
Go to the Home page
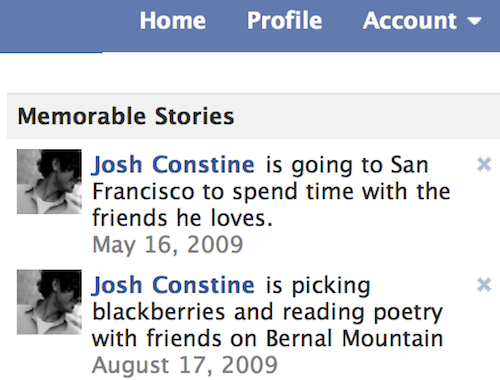tap(173, 21)
